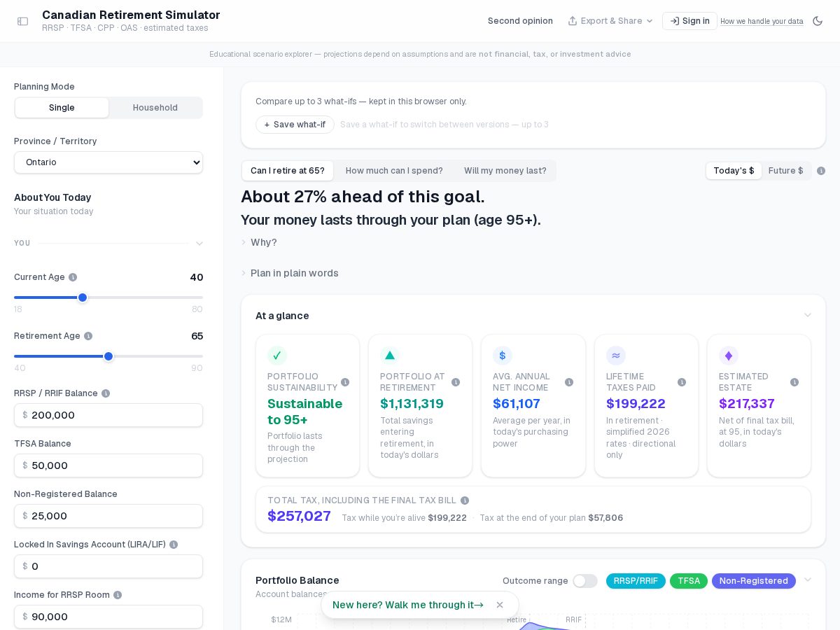Click info icon next to Current Age
The image size is (840, 630).
coord(73,277)
